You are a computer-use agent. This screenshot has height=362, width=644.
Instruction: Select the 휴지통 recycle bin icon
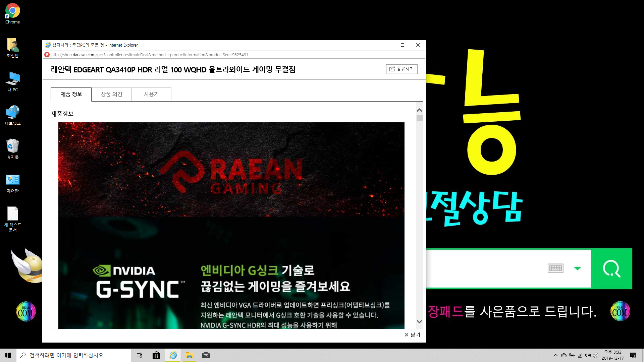coord(12,149)
